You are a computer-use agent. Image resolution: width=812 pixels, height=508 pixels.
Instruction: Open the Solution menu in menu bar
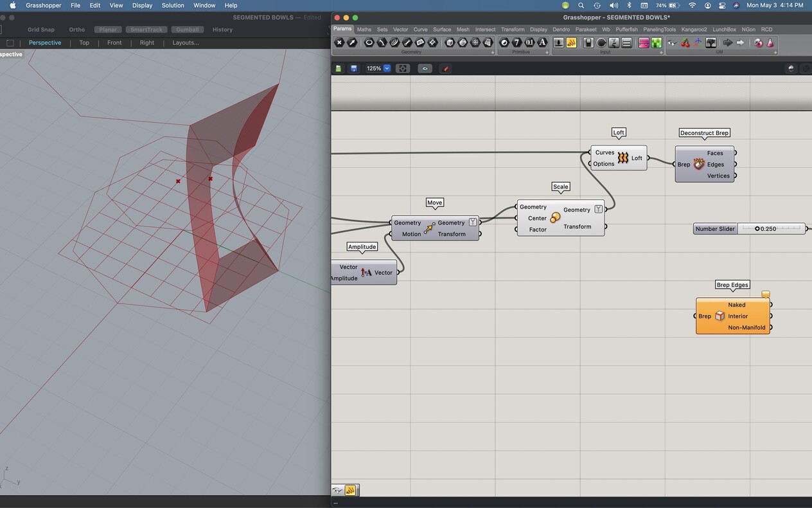[x=173, y=5]
